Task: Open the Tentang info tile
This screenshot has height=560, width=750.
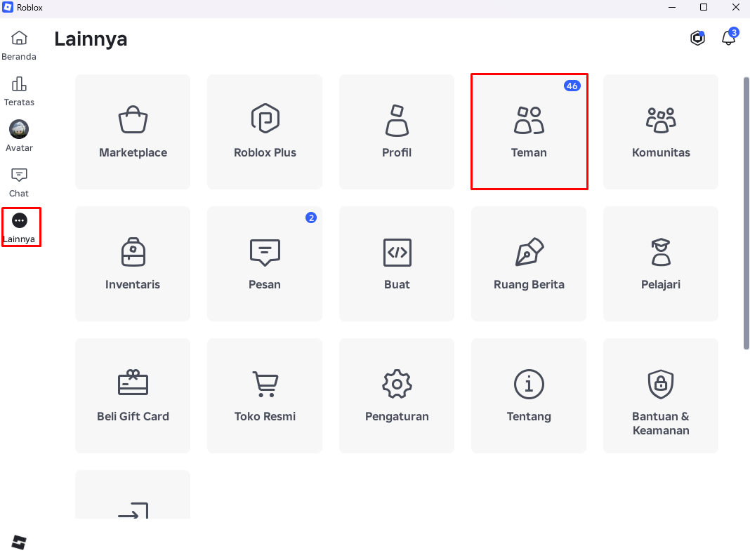Action: tap(529, 396)
